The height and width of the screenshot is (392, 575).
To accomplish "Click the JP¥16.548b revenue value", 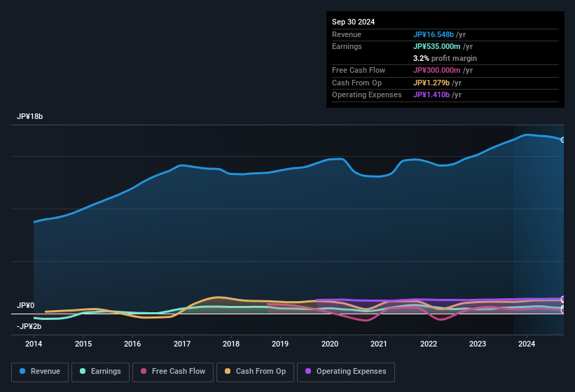I will [434, 34].
